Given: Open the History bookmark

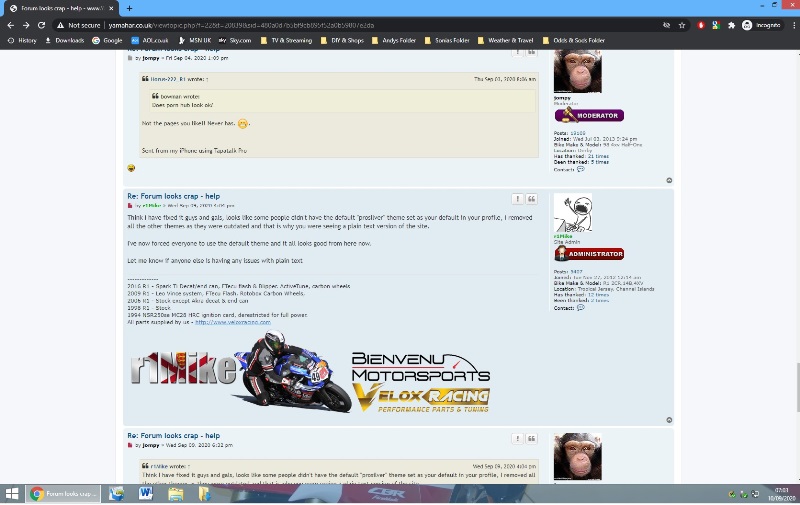Looking at the screenshot, I should [22, 40].
